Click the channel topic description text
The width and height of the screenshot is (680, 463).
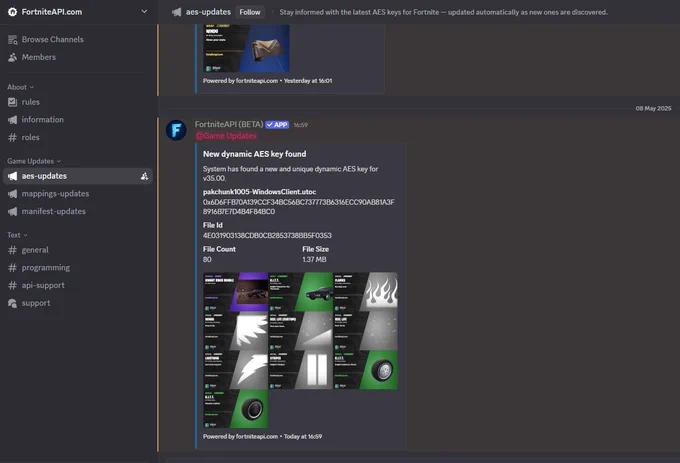pos(443,12)
